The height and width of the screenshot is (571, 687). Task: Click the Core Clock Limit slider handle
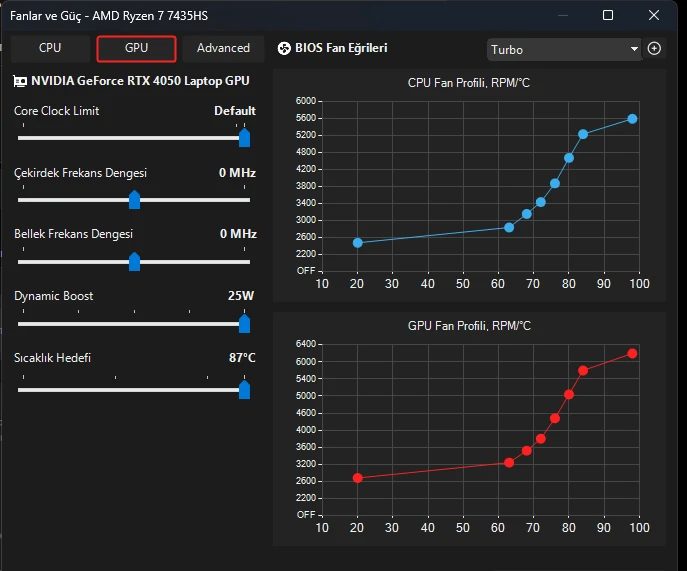pos(244,138)
